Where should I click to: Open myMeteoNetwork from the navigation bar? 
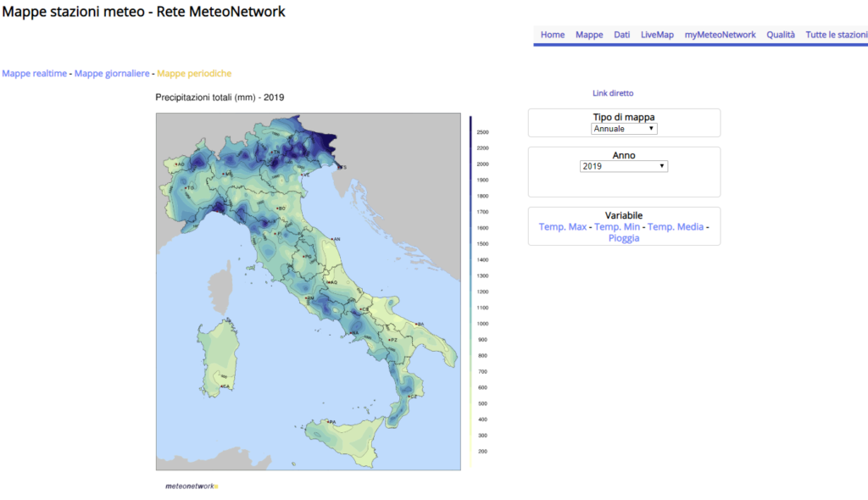[x=720, y=34]
